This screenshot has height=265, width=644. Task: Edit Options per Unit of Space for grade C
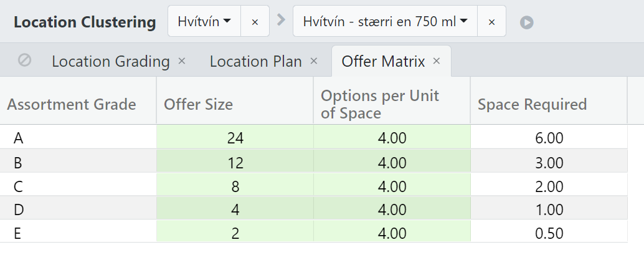pos(392,186)
